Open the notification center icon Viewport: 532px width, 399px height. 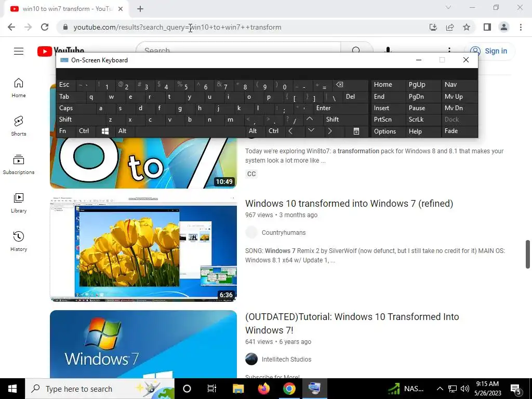pyautogui.click(x=516, y=390)
